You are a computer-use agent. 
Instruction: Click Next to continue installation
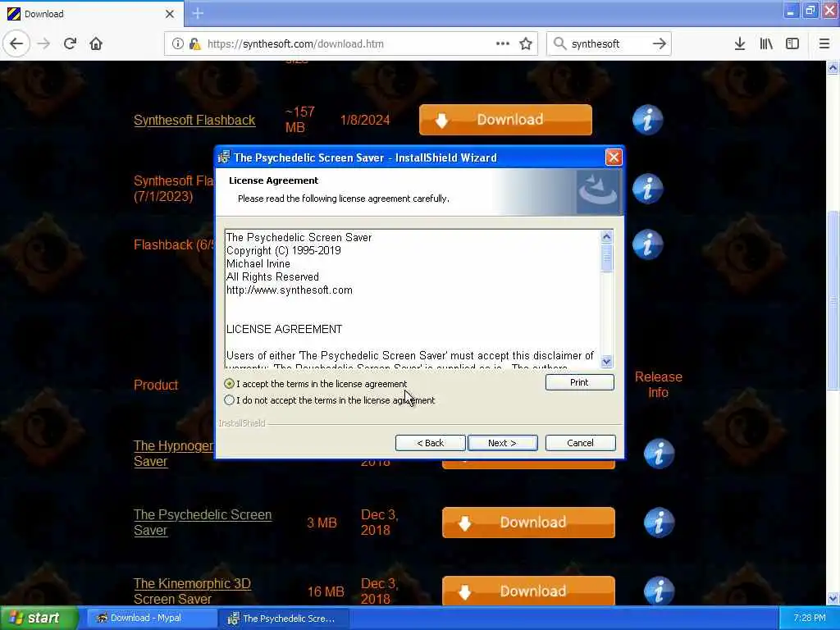coord(502,443)
